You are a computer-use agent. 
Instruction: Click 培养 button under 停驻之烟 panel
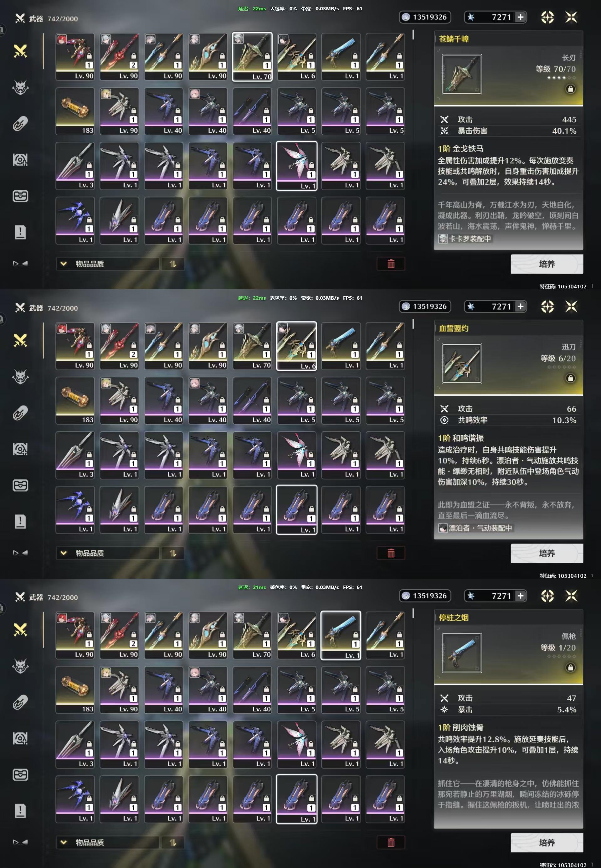547,842
